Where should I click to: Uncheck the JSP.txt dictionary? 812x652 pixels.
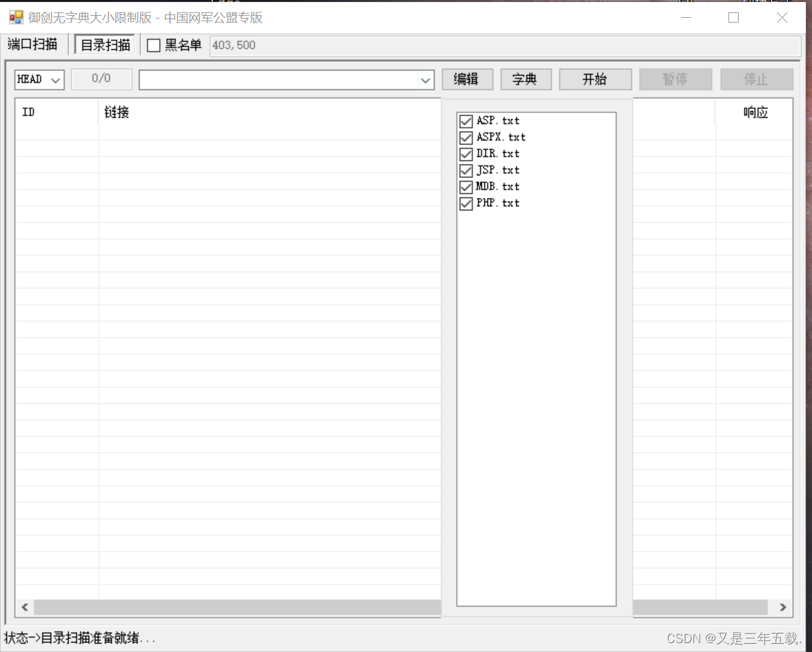coord(466,171)
